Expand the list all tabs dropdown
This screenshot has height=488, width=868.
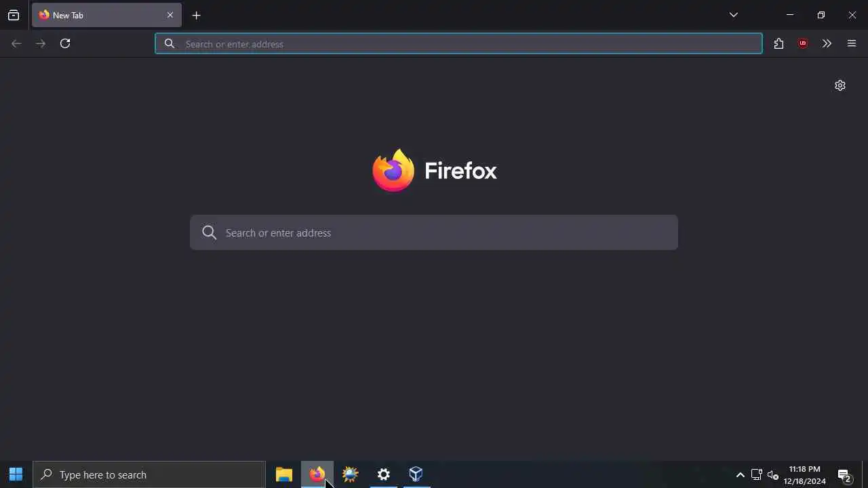click(x=734, y=15)
